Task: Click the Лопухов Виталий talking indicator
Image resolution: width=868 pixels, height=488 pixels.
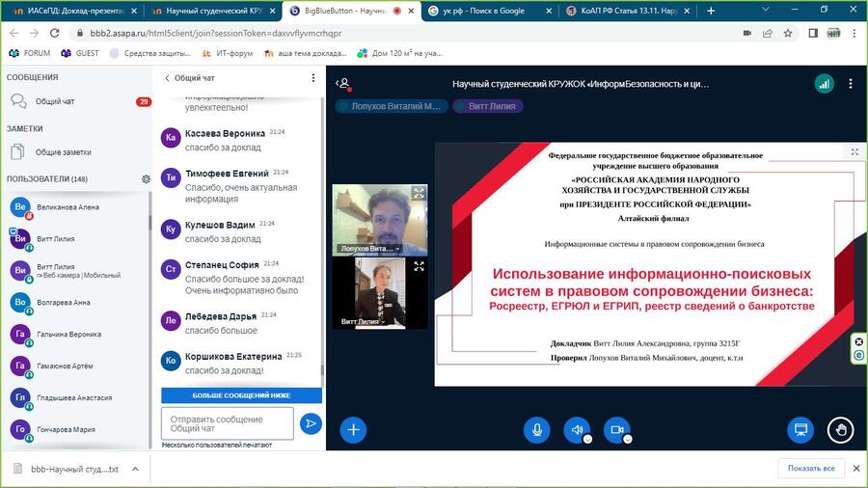Action: (x=391, y=106)
